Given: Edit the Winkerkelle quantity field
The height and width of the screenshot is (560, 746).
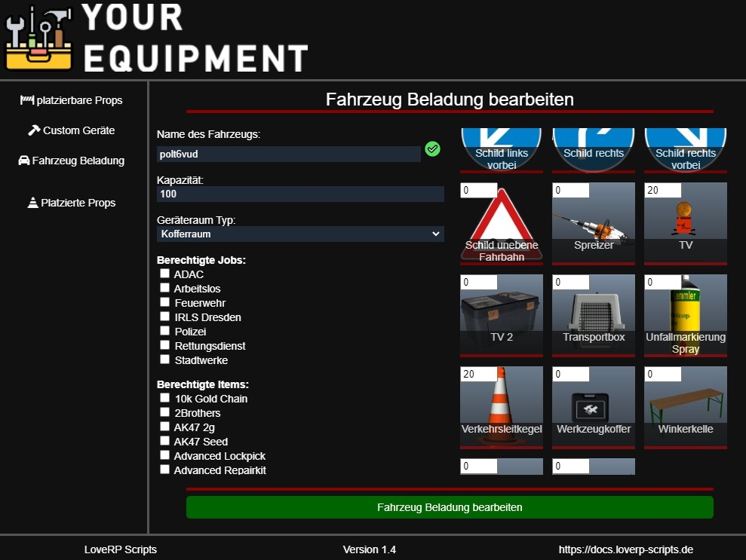Looking at the screenshot, I should point(663,374).
